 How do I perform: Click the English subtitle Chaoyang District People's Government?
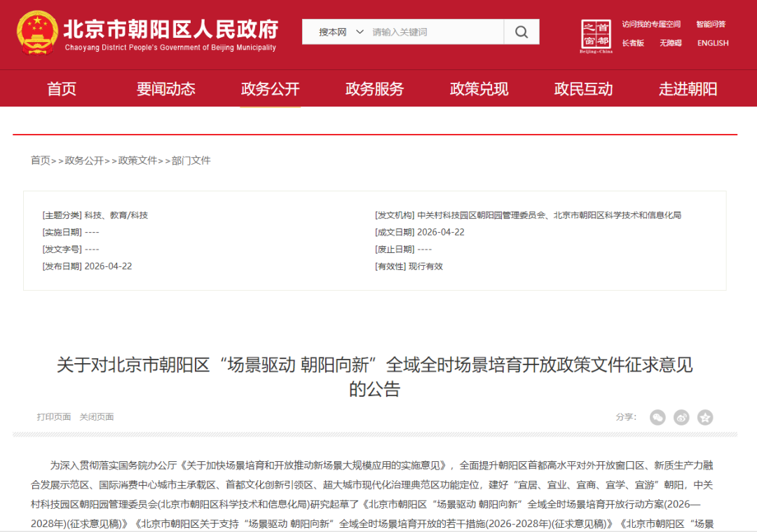click(x=170, y=47)
